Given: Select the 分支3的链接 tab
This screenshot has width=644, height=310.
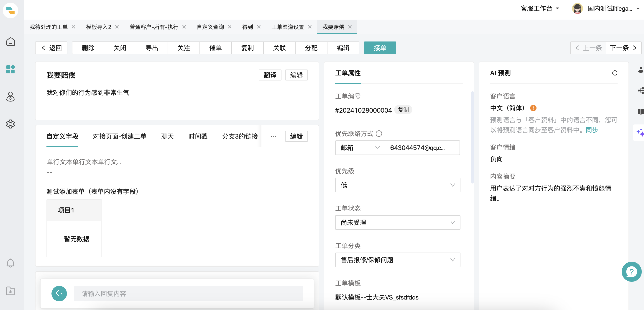Looking at the screenshot, I should (240, 136).
